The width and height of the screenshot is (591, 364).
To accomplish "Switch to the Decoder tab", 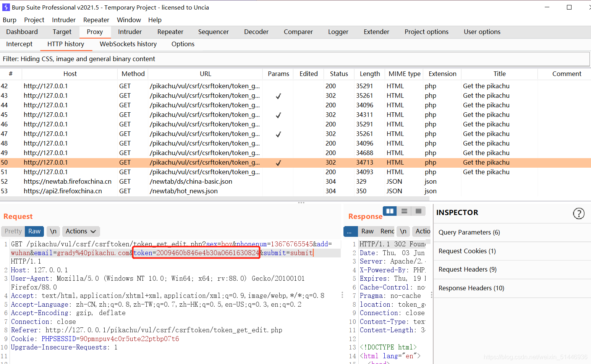I will (256, 32).
